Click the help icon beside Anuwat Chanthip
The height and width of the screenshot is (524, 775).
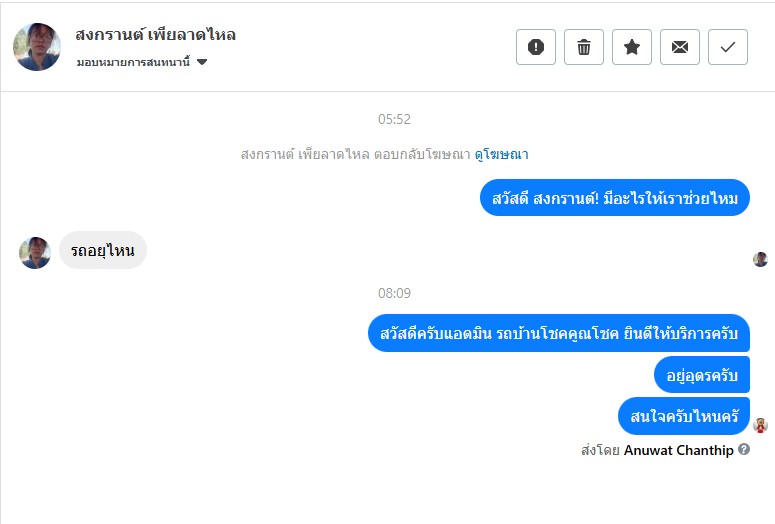744,449
